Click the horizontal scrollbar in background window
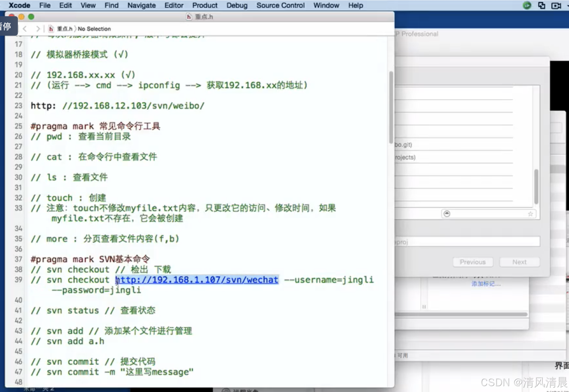This screenshot has height=392, width=569. click(x=461, y=314)
